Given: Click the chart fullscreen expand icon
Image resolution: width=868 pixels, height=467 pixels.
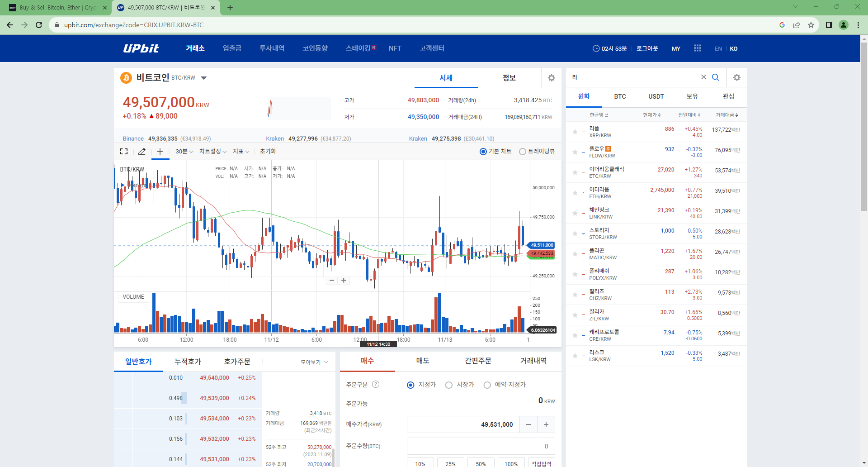Looking at the screenshot, I should click(124, 152).
